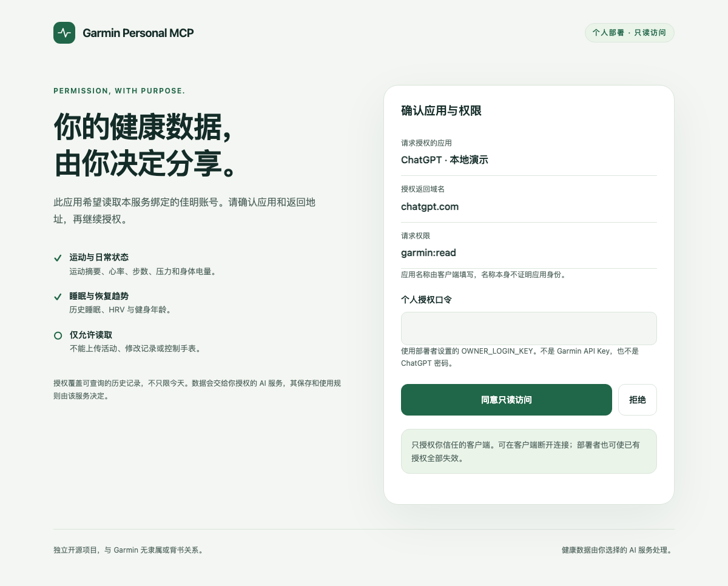Click the 同意只读访问 button

pyautogui.click(x=507, y=400)
